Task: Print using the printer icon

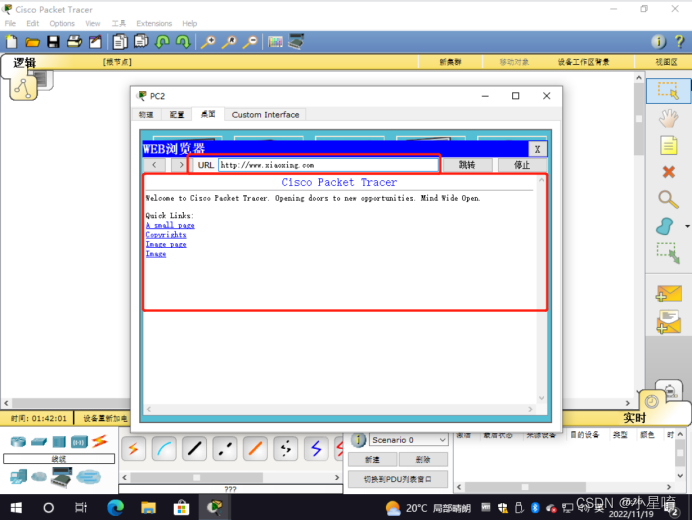Action: (x=75, y=42)
